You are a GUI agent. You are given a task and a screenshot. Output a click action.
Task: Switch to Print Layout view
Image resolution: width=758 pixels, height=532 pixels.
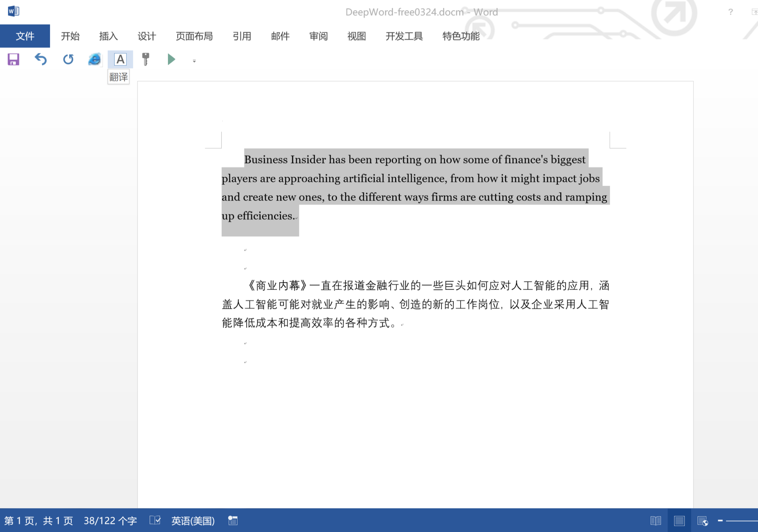pos(679,521)
